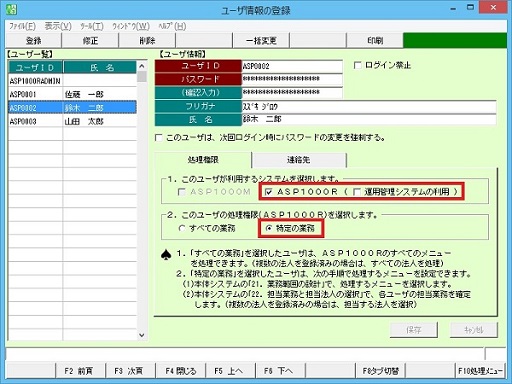
Task: Click the ユーザID input field
Action: [x=292, y=66]
